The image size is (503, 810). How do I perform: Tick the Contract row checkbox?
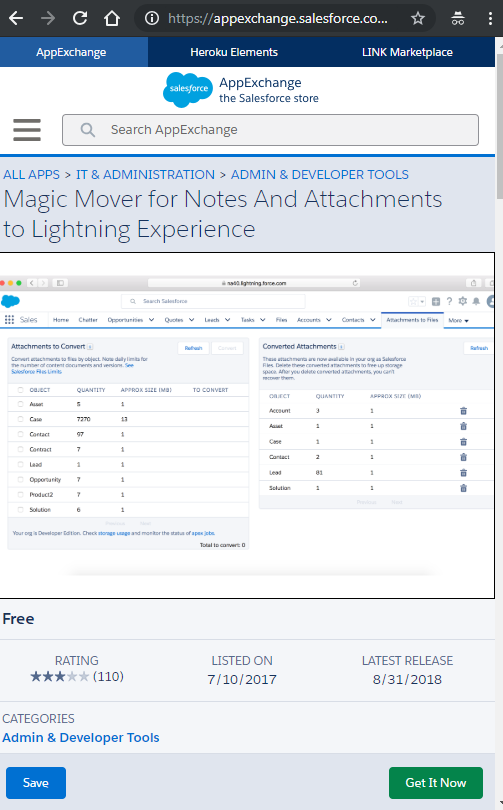[21, 449]
